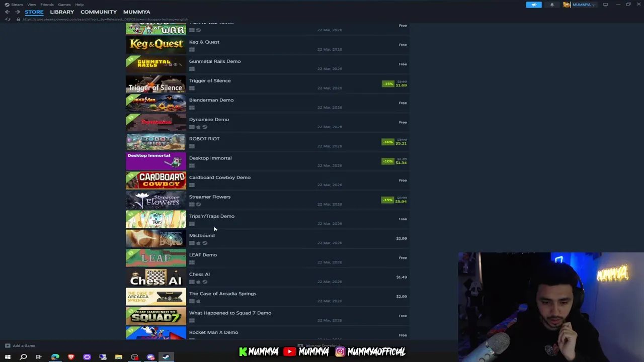The width and height of the screenshot is (644, 362).
Task: Reload the store page
Action: click(8, 19)
